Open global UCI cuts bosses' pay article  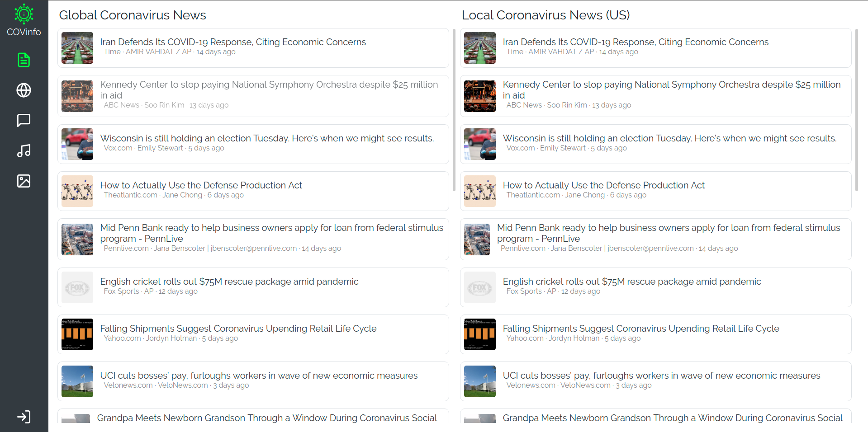253,381
